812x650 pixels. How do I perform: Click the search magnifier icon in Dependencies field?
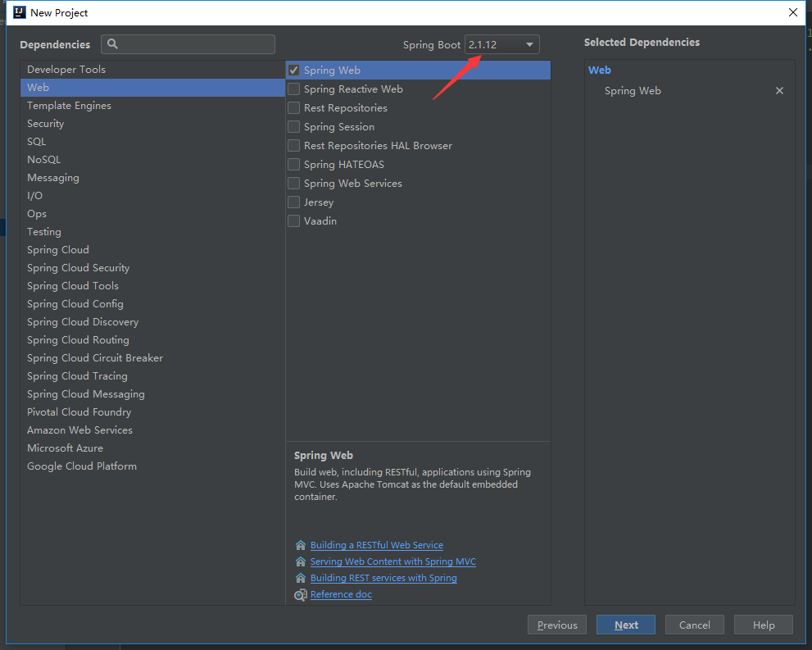tap(112, 44)
